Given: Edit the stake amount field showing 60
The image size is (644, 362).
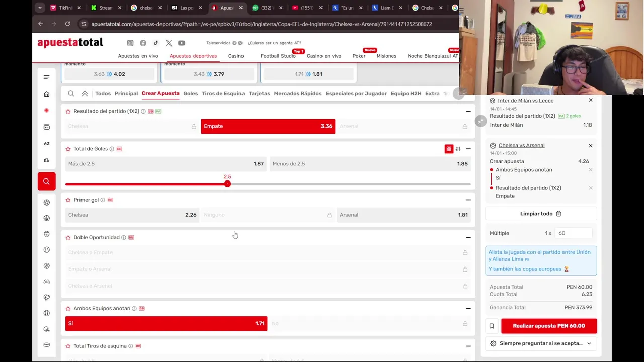Looking at the screenshot, I should (x=573, y=233).
